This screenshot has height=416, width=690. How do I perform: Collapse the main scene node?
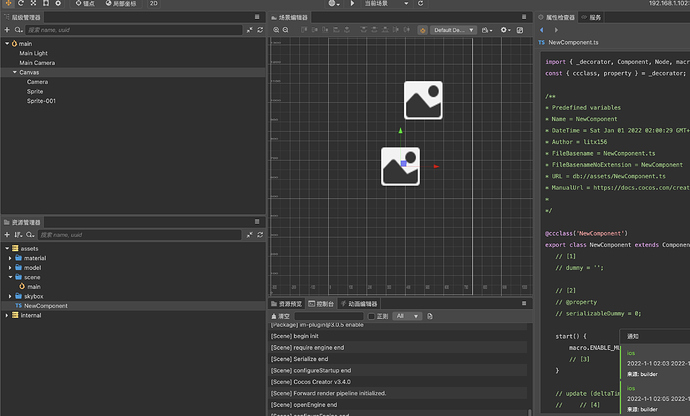coord(7,44)
